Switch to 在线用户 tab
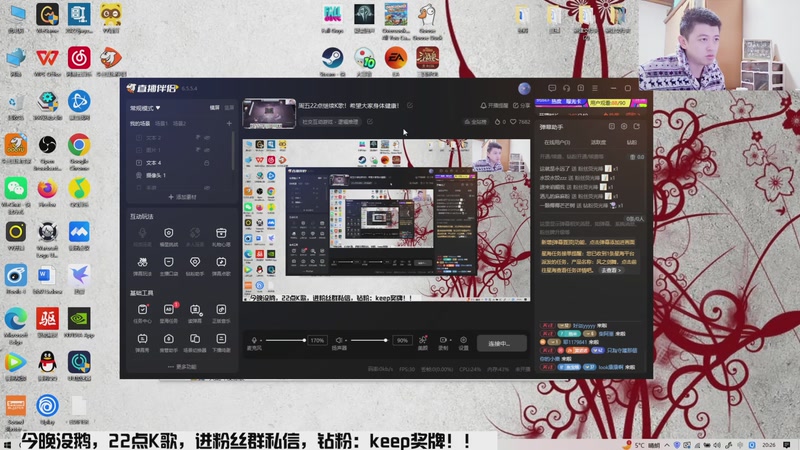The image size is (800, 450). (557, 142)
